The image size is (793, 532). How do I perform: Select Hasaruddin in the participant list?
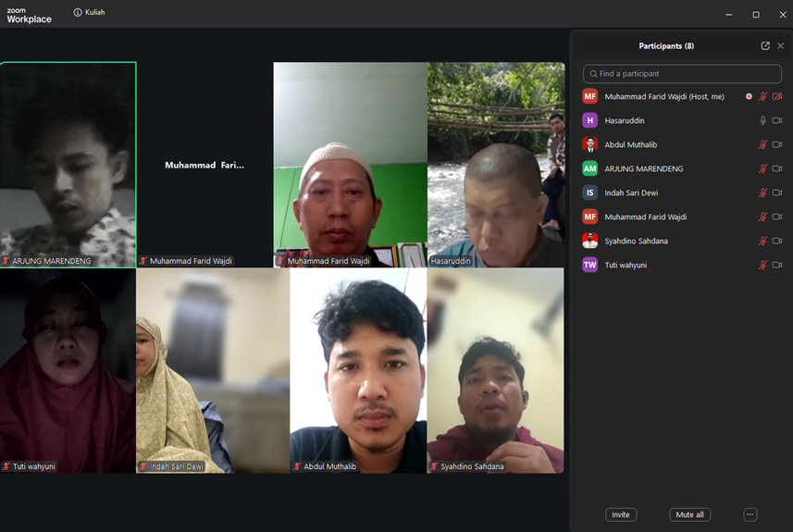[682, 120]
